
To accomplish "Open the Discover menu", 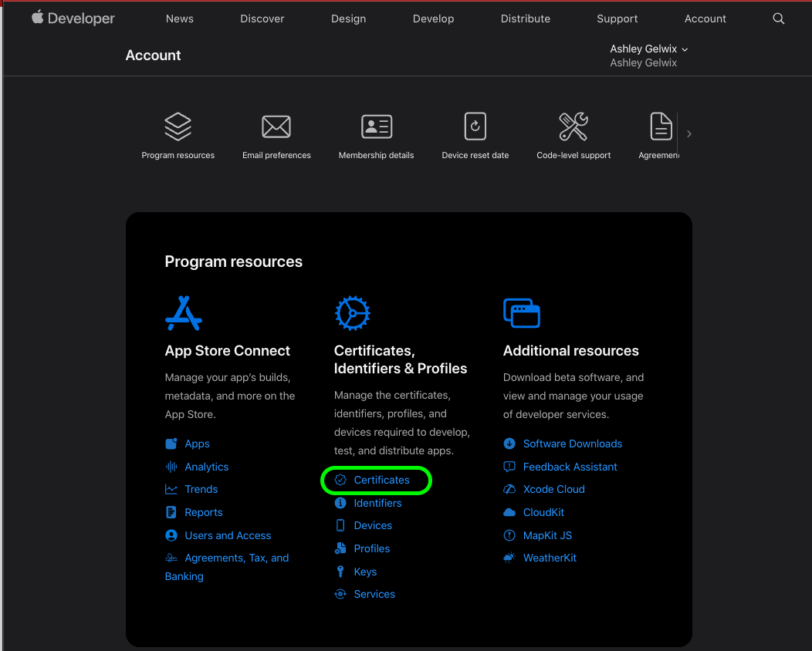I will point(262,19).
